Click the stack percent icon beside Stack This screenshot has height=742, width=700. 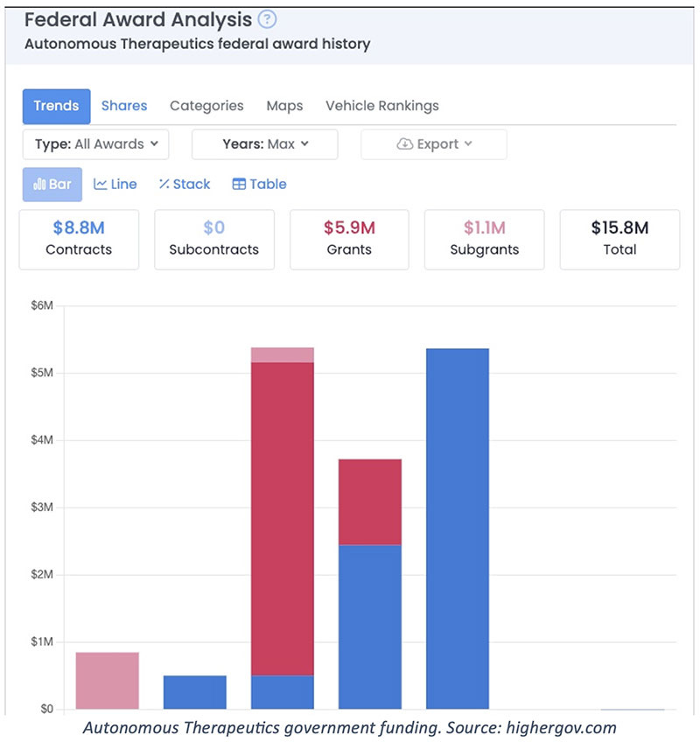pyautogui.click(x=164, y=184)
